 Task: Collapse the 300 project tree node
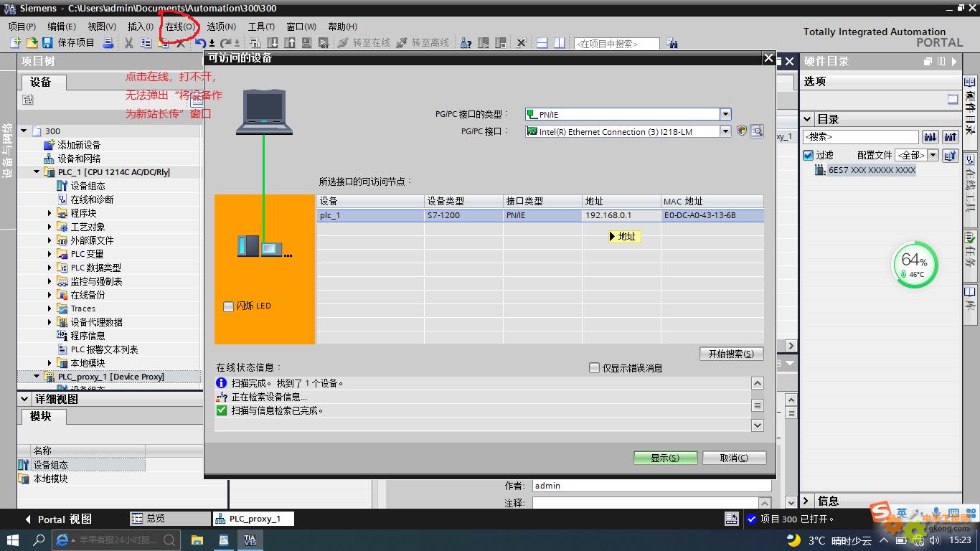(24, 131)
